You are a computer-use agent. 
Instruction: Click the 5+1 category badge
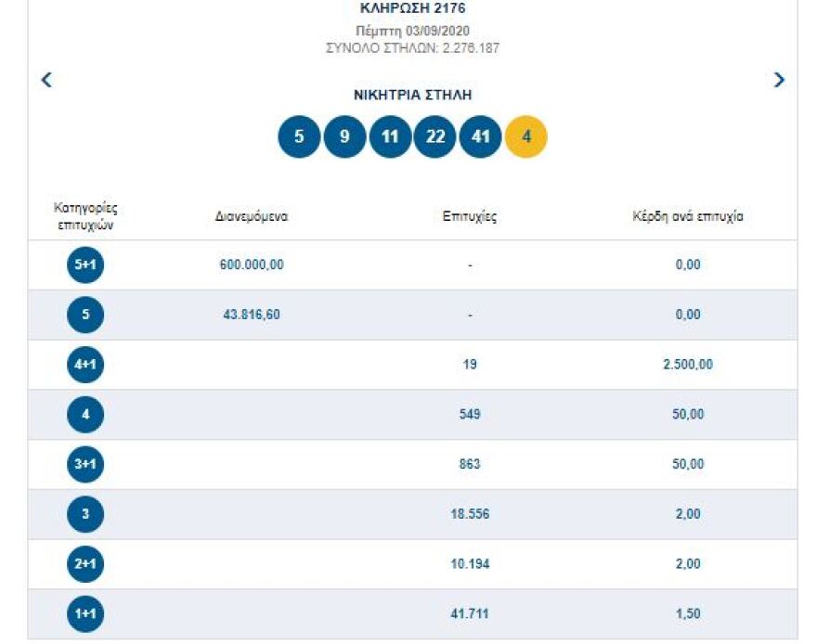(x=84, y=265)
